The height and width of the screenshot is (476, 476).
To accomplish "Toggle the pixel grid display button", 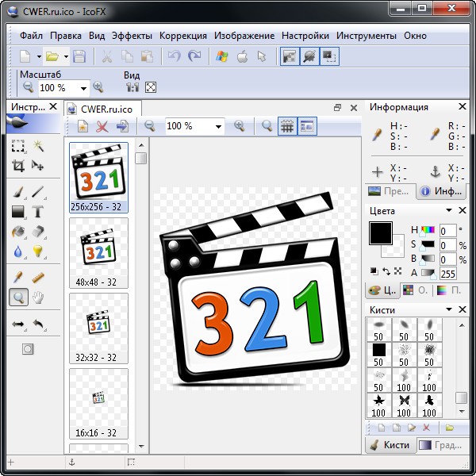I will [287, 126].
